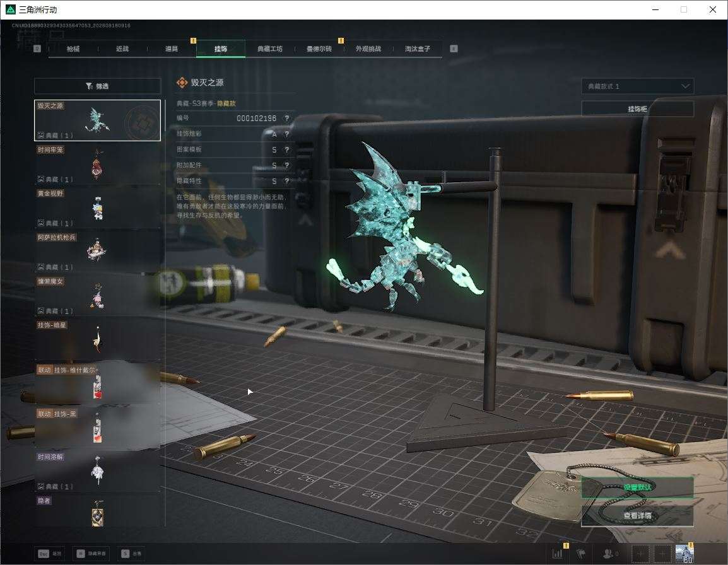Select the 联动 挂饰-黑 entry
The height and width of the screenshot is (565, 728).
(x=98, y=427)
